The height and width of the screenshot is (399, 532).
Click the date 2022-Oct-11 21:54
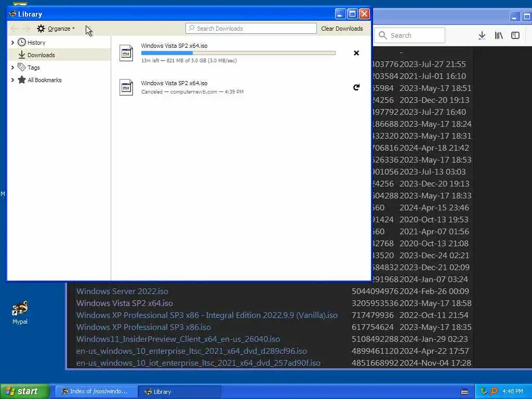[x=434, y=315]
